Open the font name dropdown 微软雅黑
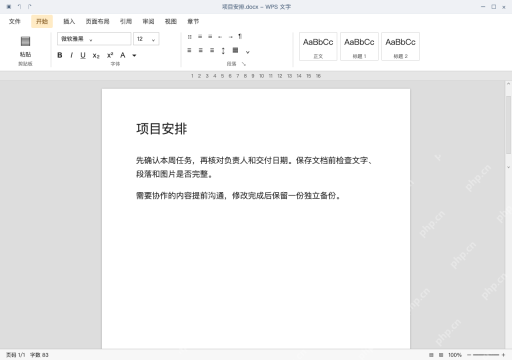 click(x=94, y=39)
